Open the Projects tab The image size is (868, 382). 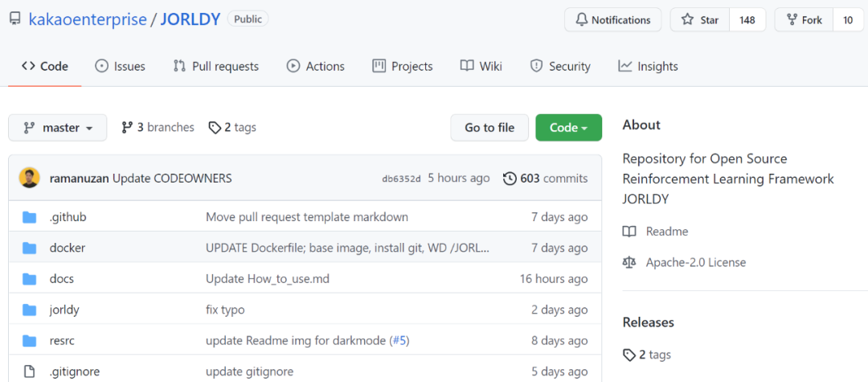(x=403, y=67)
